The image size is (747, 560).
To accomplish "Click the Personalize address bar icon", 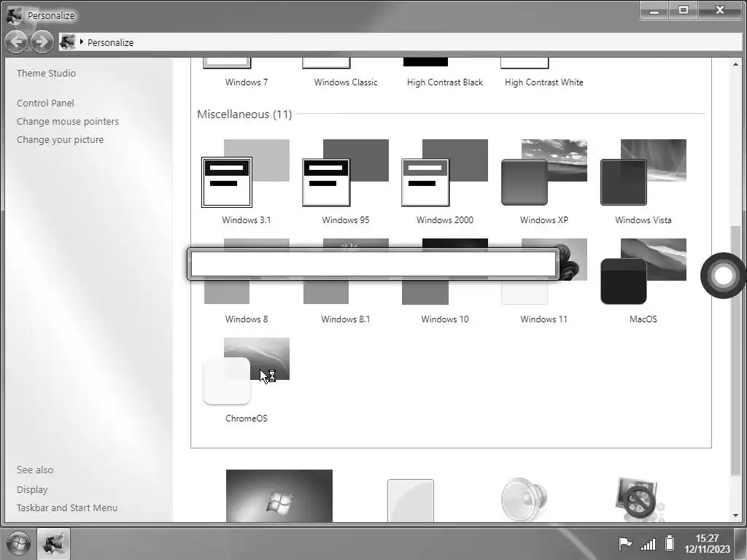I will 67,42.
